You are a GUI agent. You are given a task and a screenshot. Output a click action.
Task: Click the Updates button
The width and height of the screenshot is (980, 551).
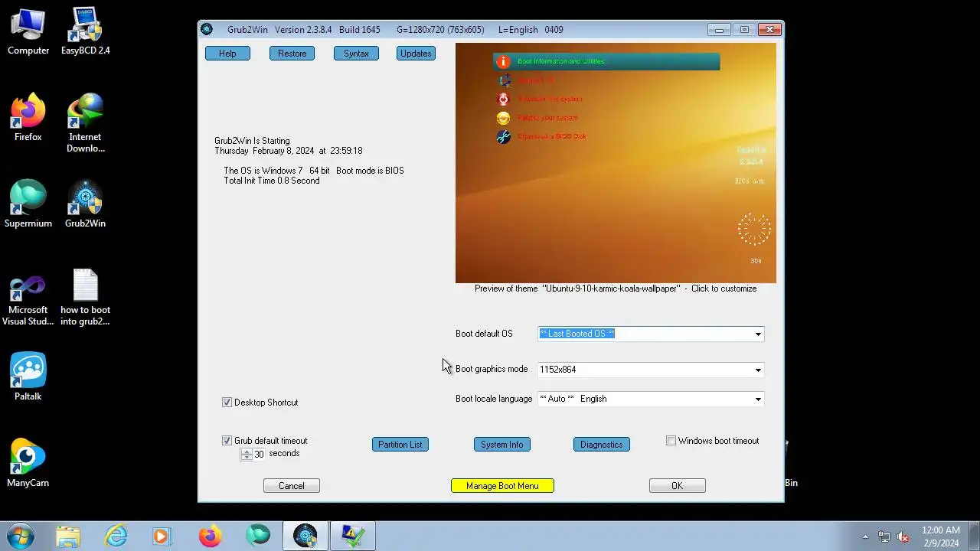(x=416, y=54)
